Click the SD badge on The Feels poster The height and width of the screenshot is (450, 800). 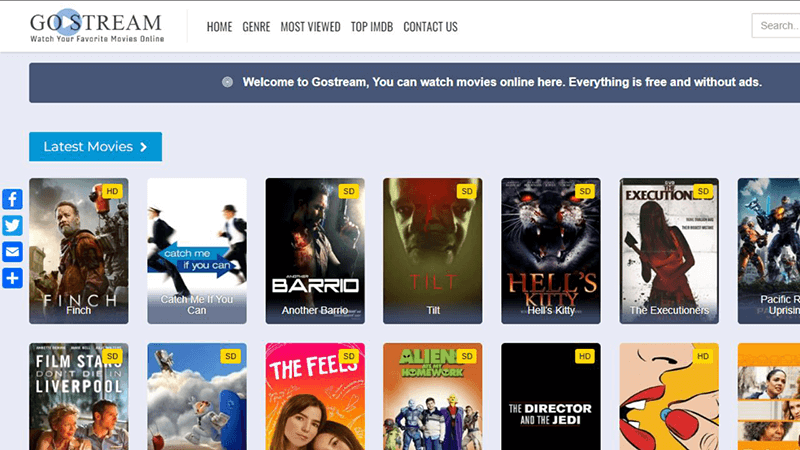click(348, 356)
